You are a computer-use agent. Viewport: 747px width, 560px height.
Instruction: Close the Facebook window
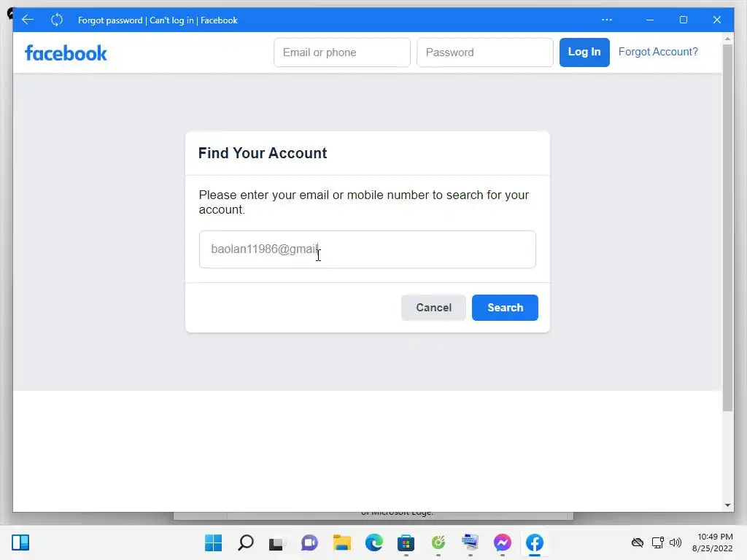tap(716, 20)
